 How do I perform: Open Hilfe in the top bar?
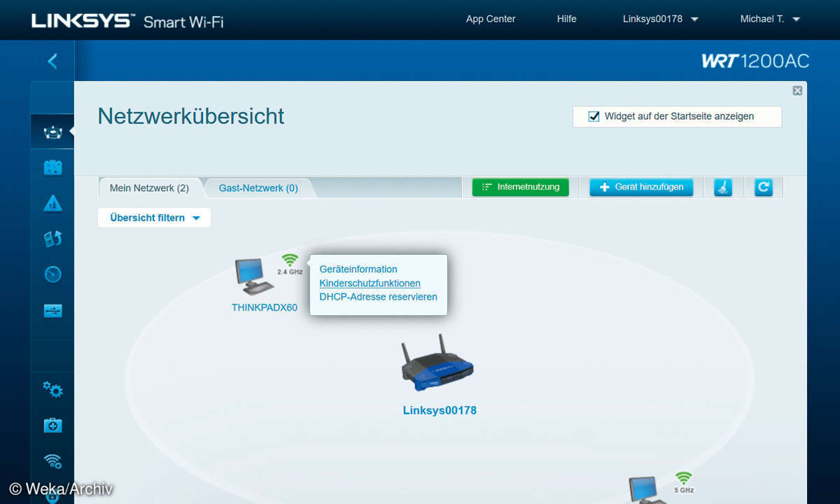pos(567,19)
